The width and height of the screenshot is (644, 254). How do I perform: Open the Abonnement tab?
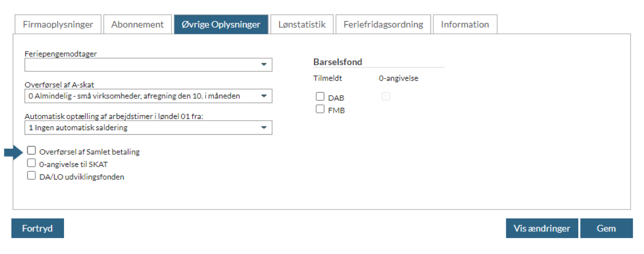coord(137,25)
